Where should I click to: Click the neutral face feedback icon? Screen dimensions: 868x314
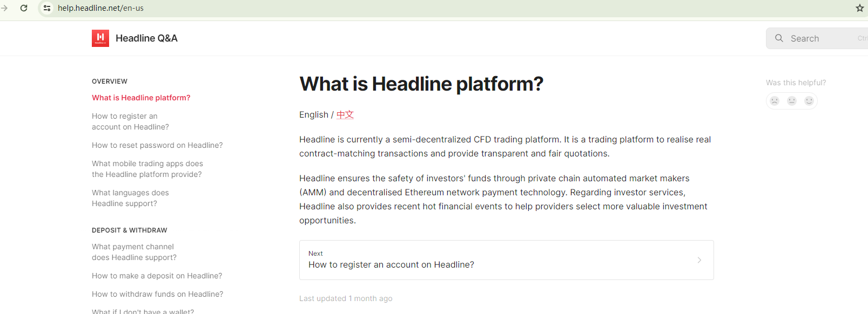[792, 101]
